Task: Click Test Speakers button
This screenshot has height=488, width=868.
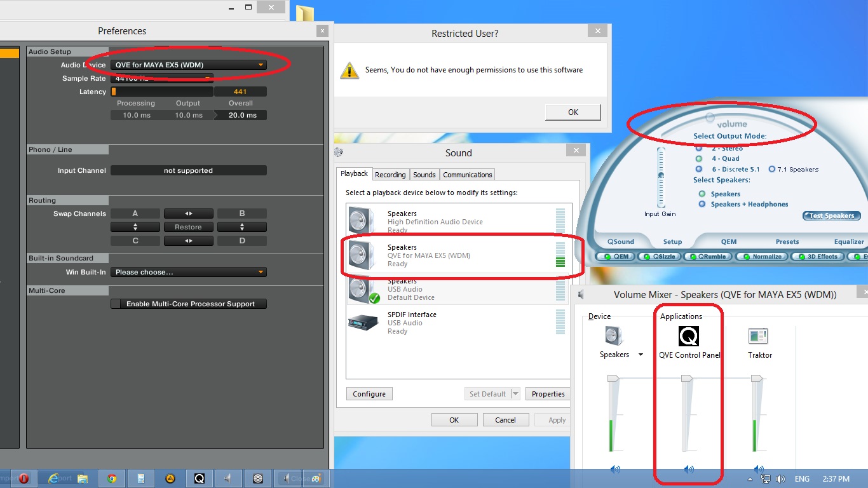Action: (832, 215)
